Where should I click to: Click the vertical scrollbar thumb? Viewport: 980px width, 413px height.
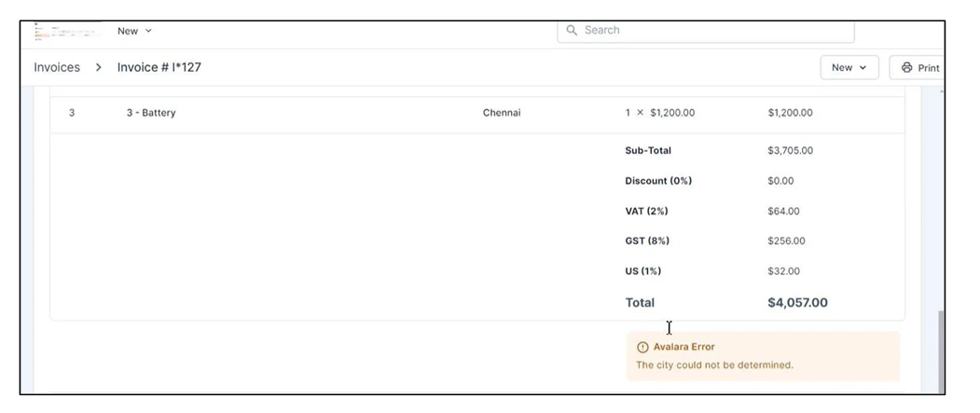[x=942, y=351]
